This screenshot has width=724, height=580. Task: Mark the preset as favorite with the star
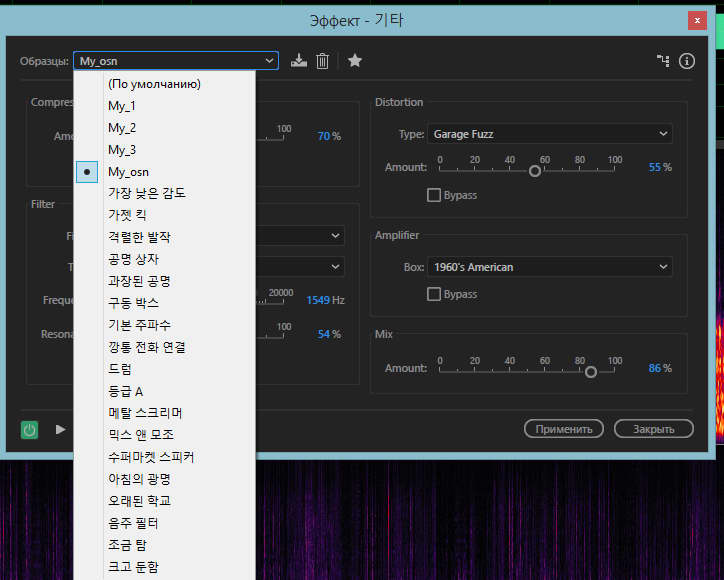coord(354,61)
